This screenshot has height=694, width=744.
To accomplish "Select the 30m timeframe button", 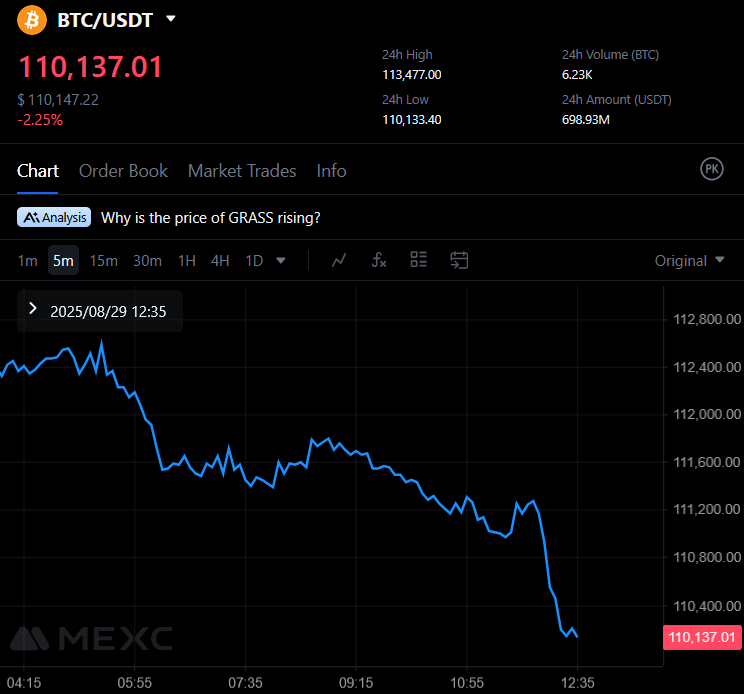I will pos(147,261).
